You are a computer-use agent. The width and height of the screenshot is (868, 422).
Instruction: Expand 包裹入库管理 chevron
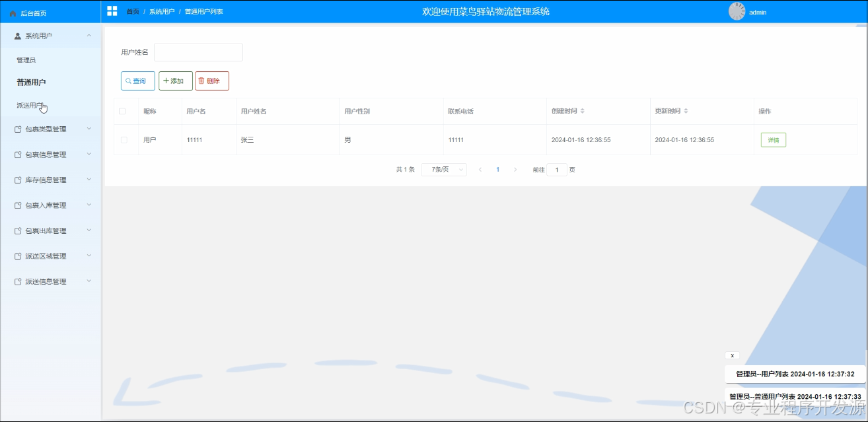coord(89,205)
